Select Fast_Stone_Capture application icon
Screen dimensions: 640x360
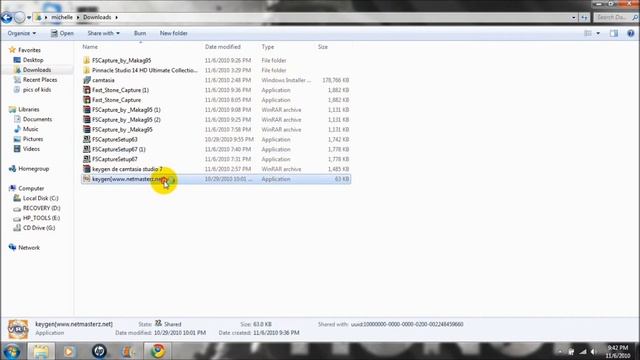87,100
